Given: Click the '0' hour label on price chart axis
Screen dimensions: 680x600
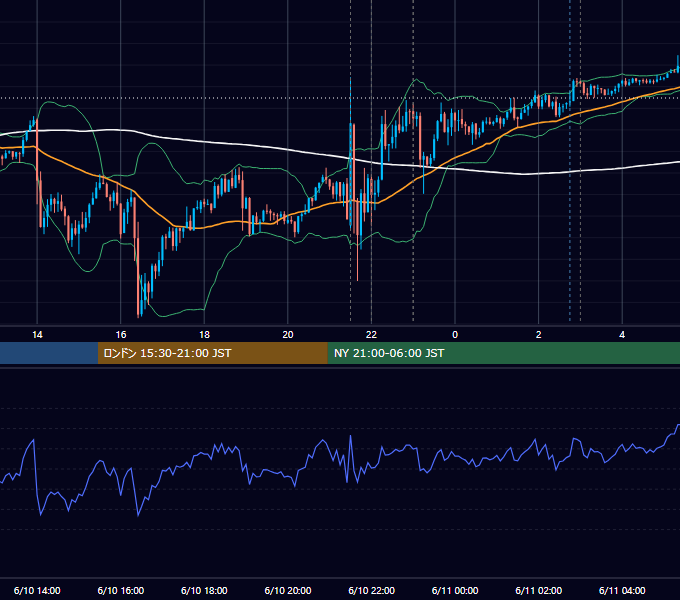Looking at the screenshot, I should pyautogui.click(x=455, y=335).
